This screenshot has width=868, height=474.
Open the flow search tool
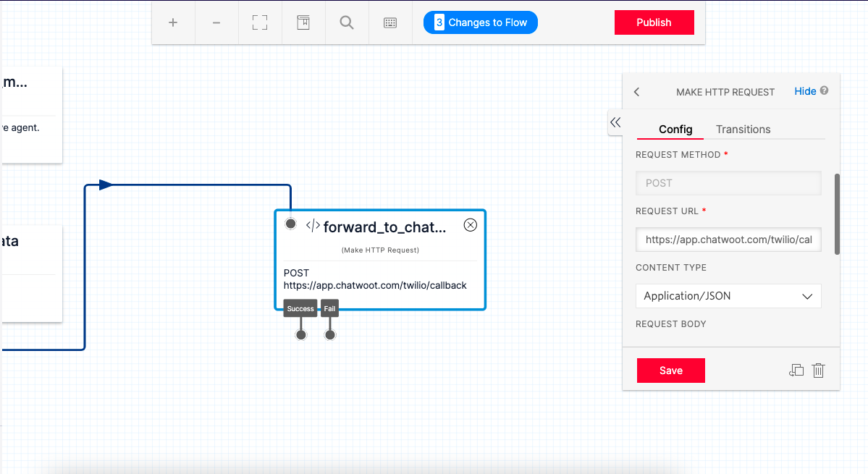(x=347, y=22)
